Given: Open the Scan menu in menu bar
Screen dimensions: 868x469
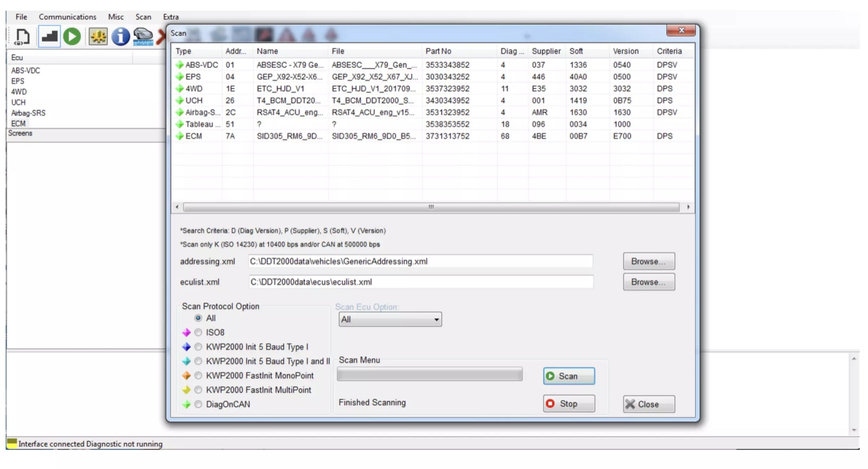Looking at the screenshot, I should [143, 17].
